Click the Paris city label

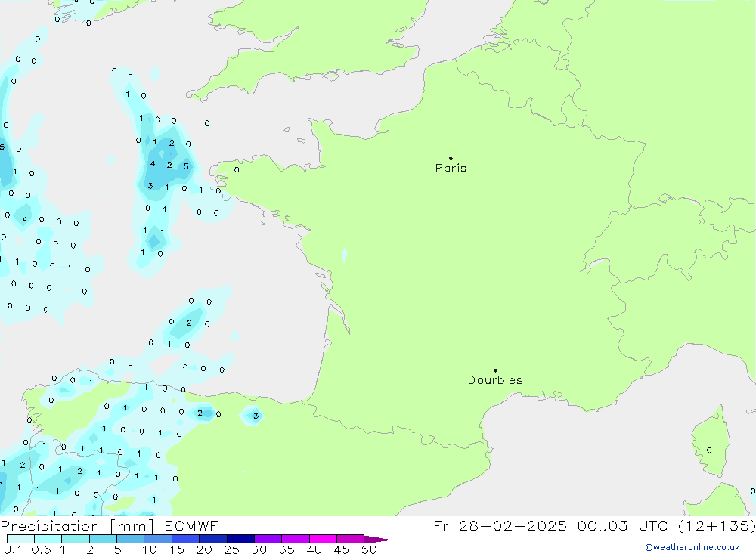point(451,168)
